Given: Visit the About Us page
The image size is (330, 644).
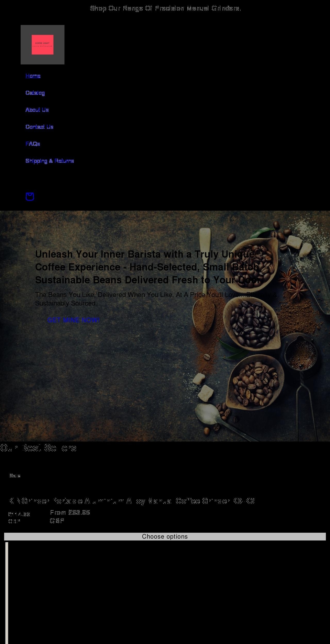Looking at the screenshot, I should [x=37, y=110].
